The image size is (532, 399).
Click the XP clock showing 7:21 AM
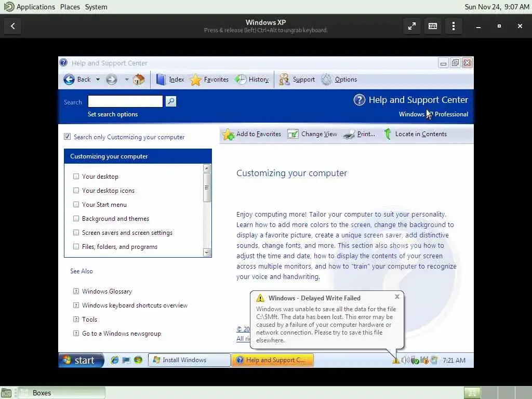(x=454, y=361)
